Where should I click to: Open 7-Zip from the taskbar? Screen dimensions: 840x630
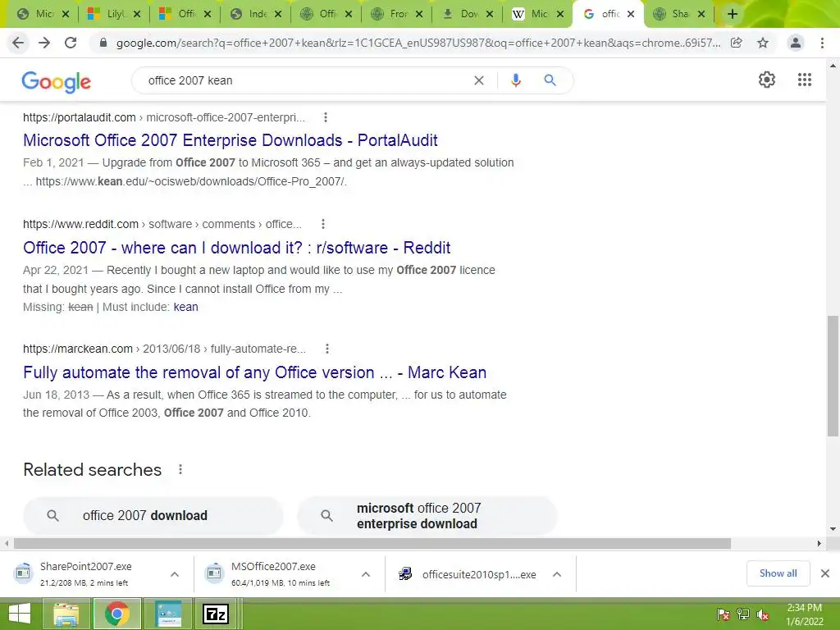click(216, 614)
